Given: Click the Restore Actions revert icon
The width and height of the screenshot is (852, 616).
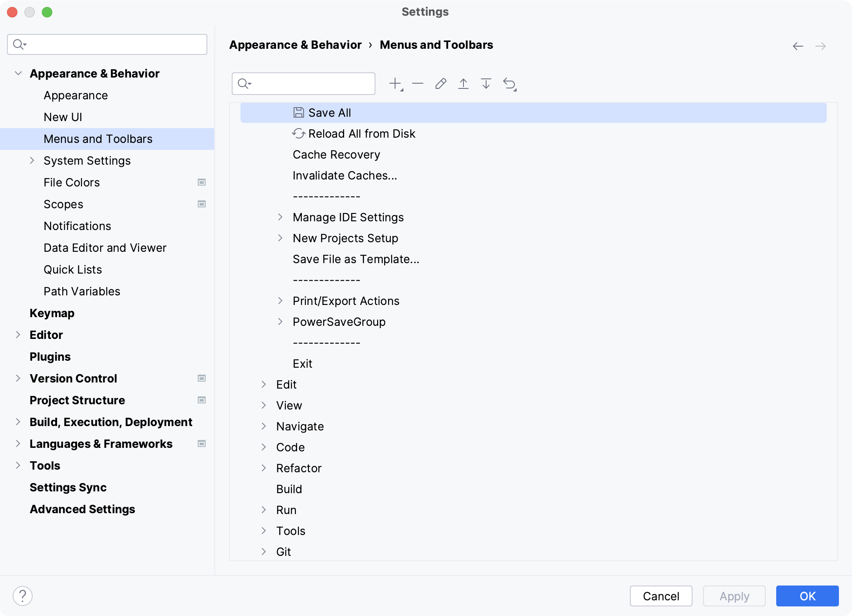Looking at the screenshot, I should pyautogui.click(x=509, y=83).
